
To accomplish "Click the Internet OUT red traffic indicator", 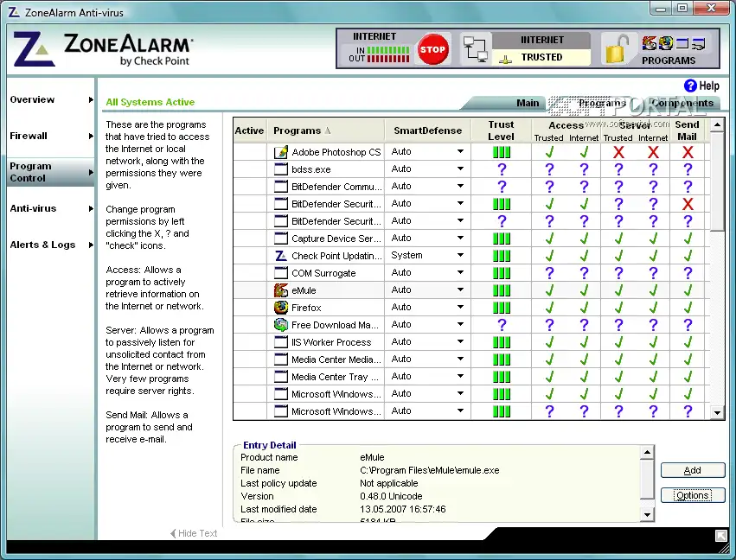I will click(387, 59).
